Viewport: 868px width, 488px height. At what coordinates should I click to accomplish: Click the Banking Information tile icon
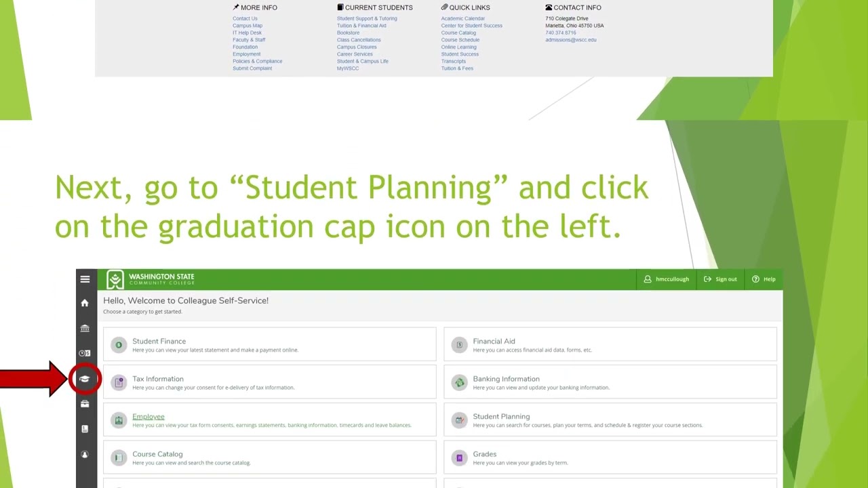459,382
